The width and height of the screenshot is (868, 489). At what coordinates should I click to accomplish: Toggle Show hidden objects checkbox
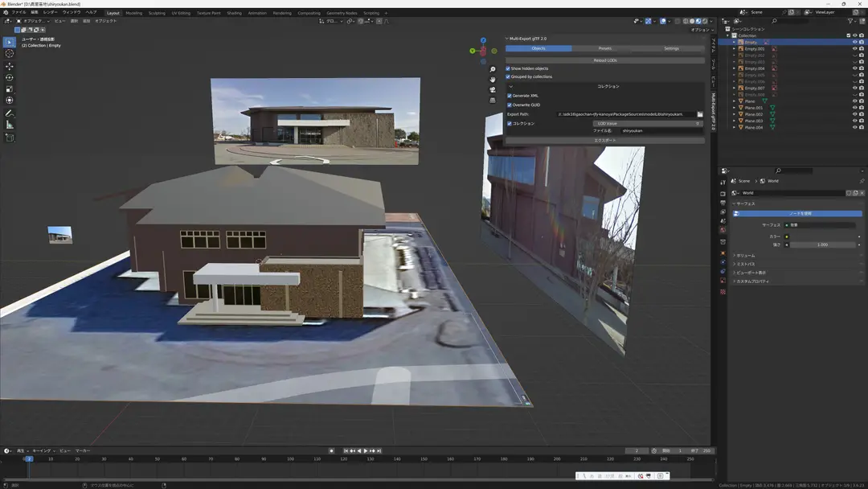point(508,68)
